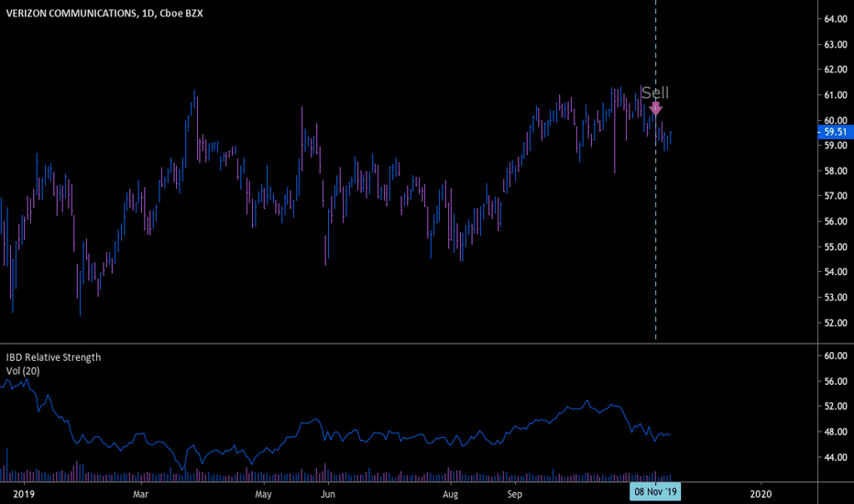This screenshot has width=854, height=504.
Task: Click the 60.00 label on indicator axis
Action: pos(836,356)
